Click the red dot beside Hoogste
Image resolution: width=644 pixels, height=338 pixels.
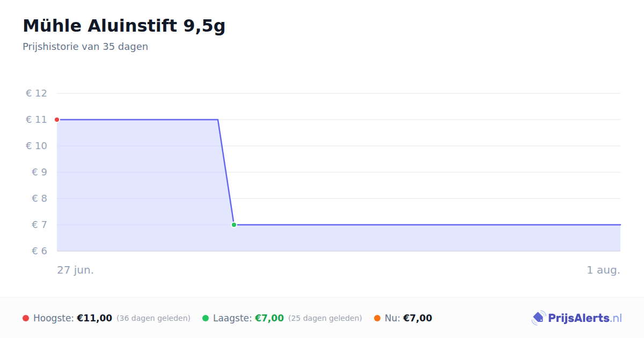pyautogui.click(x=26, y=318)
